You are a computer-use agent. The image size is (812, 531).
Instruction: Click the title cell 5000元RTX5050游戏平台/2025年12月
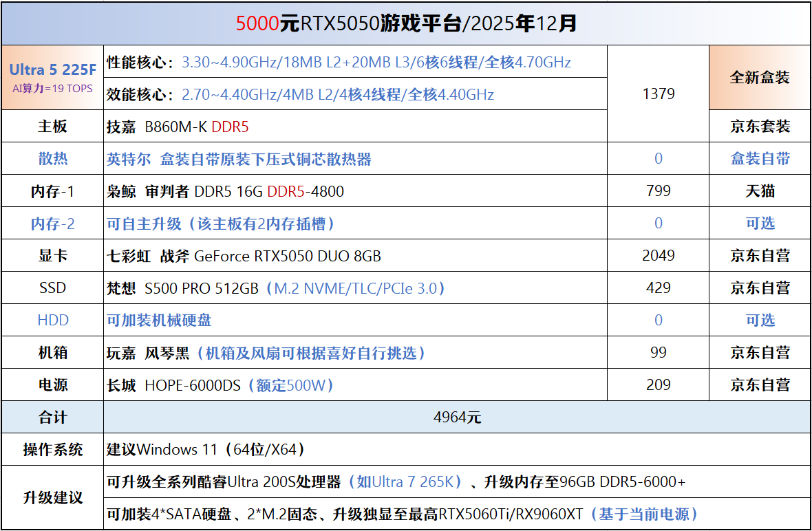(406, 24)
